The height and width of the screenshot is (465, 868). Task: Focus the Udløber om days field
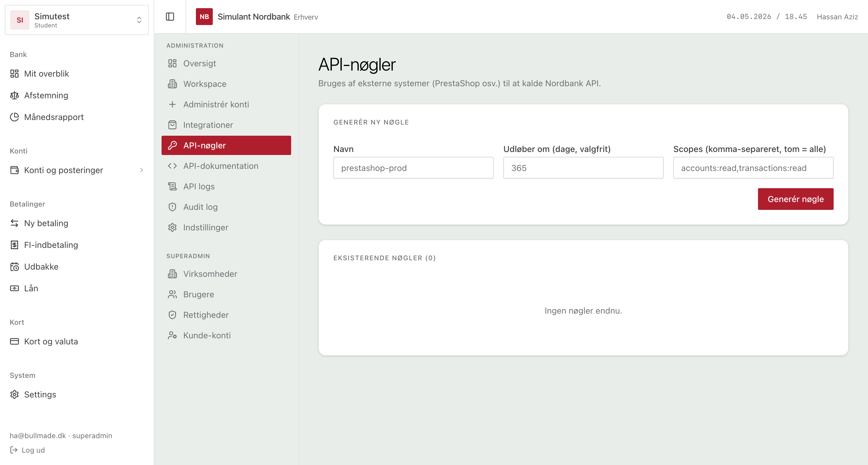(x=583, y=168)
